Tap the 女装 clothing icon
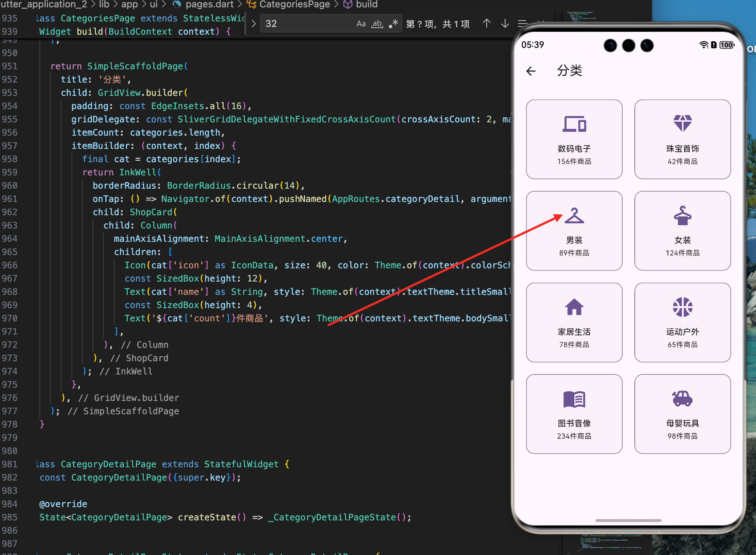756x555 pixels. pyautogui.click(x=682, y=216)
